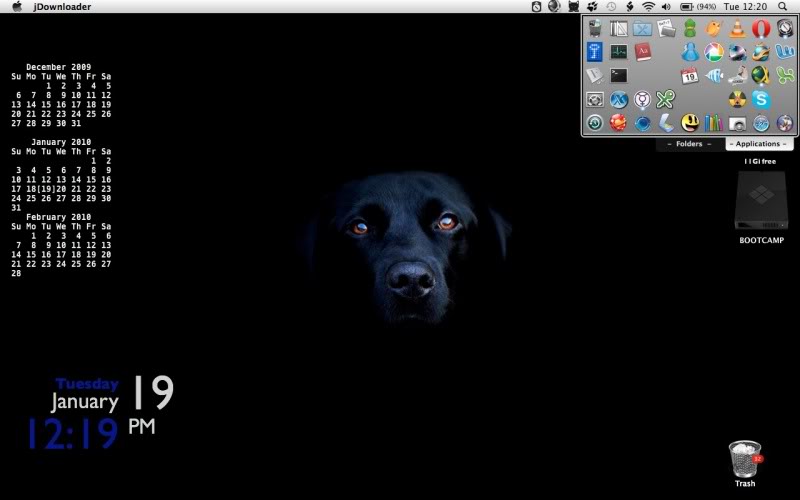800x500 pixels.
Task: Open the globe with orange swoosh icon
Action: pyautogui.click(x=760, y=52)
